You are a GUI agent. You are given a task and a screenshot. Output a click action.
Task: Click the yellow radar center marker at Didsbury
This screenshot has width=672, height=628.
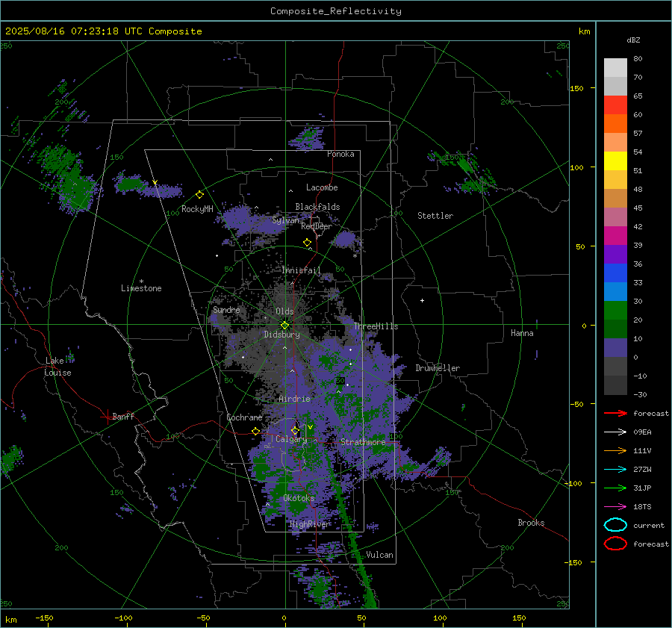point(284,326)
